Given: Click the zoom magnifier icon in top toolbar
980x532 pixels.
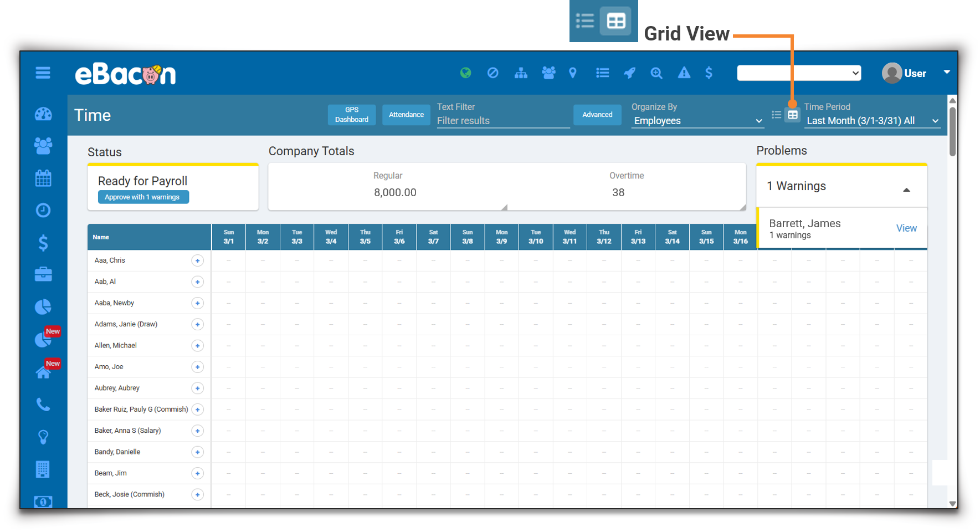Looking at the screenshot, I should click(x=656, y=73).
